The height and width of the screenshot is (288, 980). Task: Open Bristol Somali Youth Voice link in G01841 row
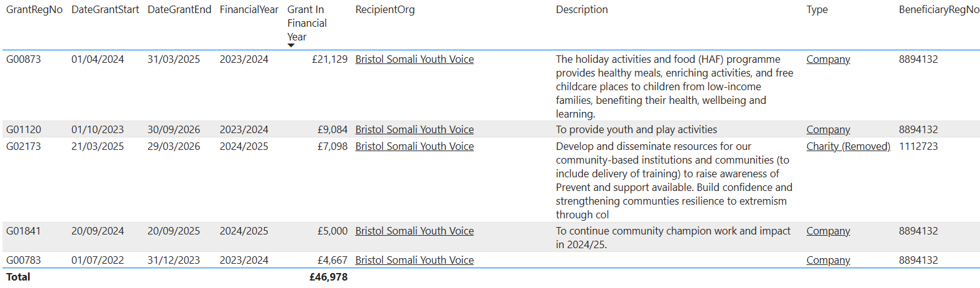(x=414, y=231)
